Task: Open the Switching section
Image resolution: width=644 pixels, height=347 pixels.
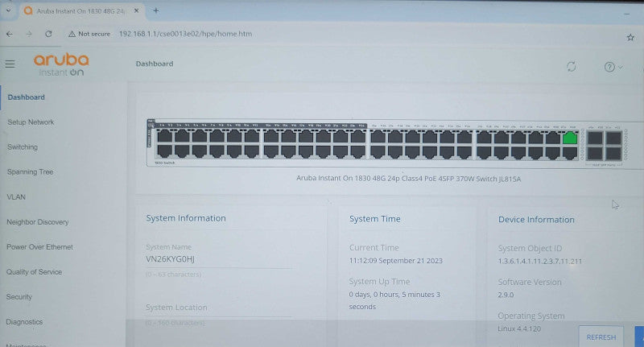Action: (x=23, y=147)
